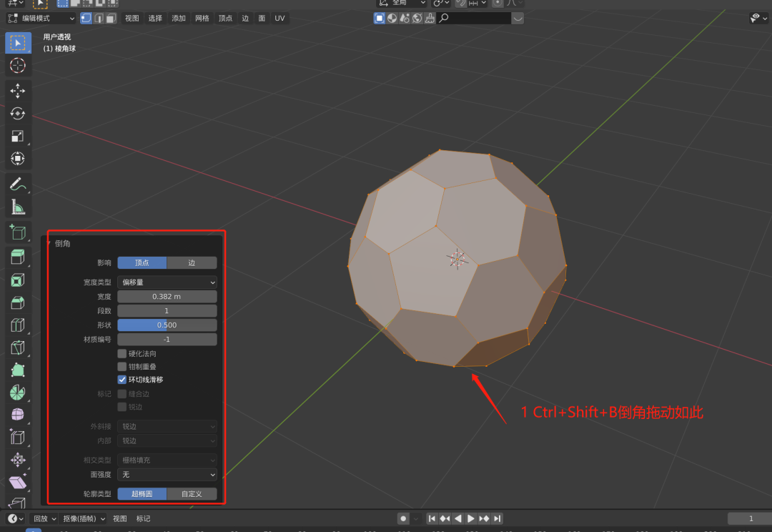Screen dimensions: 772x532
Task: Open the 抠像(插帧) keying dropdown
Action: (x=84, y=518)
